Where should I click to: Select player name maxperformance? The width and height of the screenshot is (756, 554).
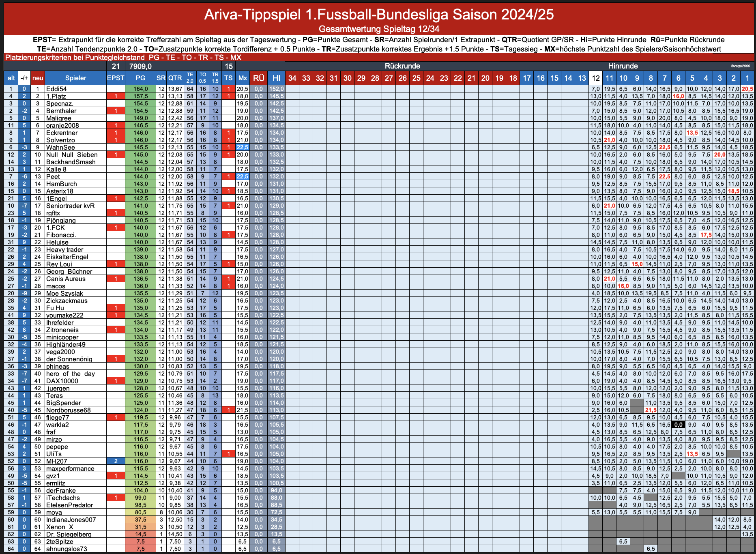70,468
